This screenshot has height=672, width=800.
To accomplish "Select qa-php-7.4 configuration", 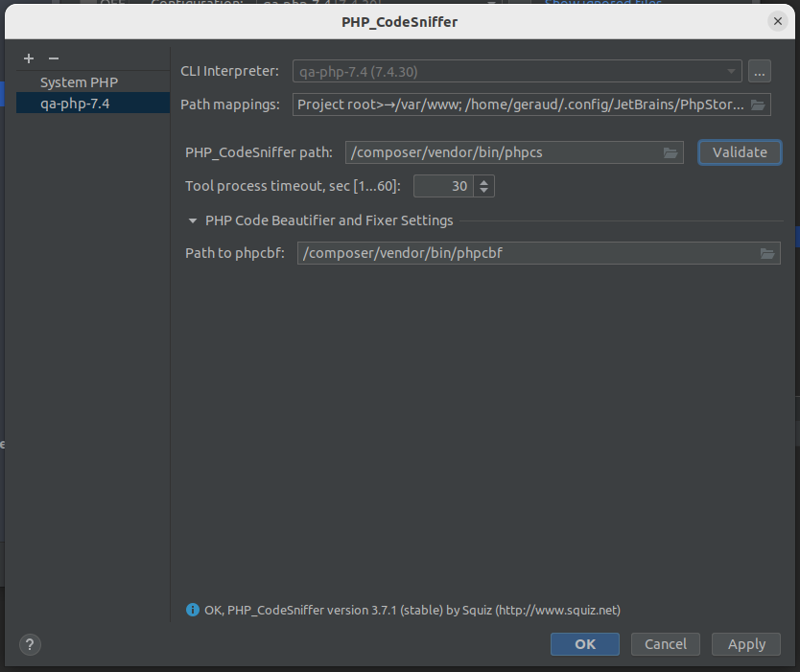I will click(x=93, y=103).
